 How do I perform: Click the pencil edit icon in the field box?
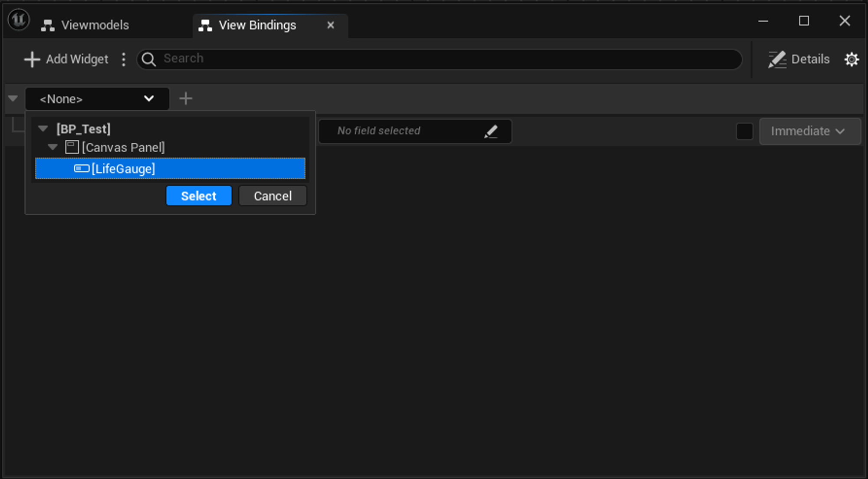click(x=491, y=131)
